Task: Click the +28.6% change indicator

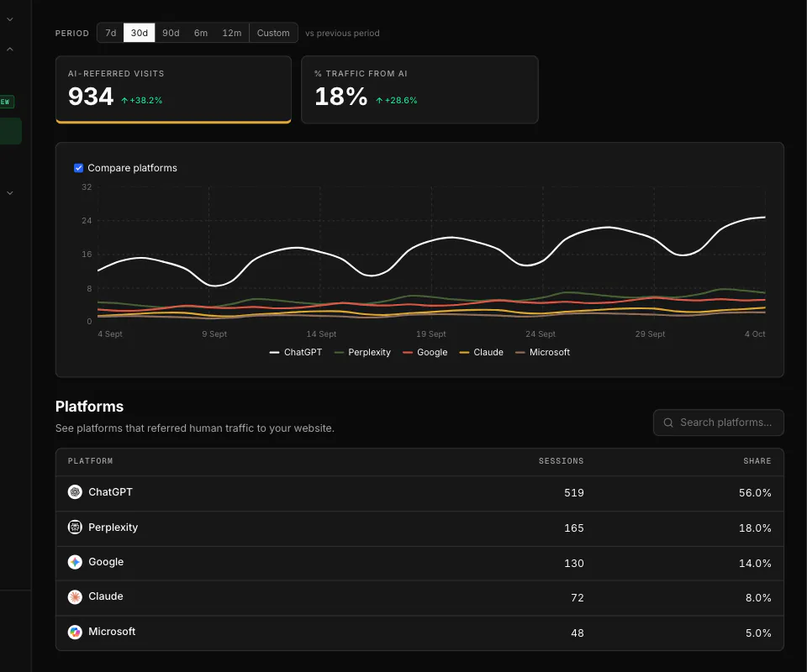Action: pos(396,100)
